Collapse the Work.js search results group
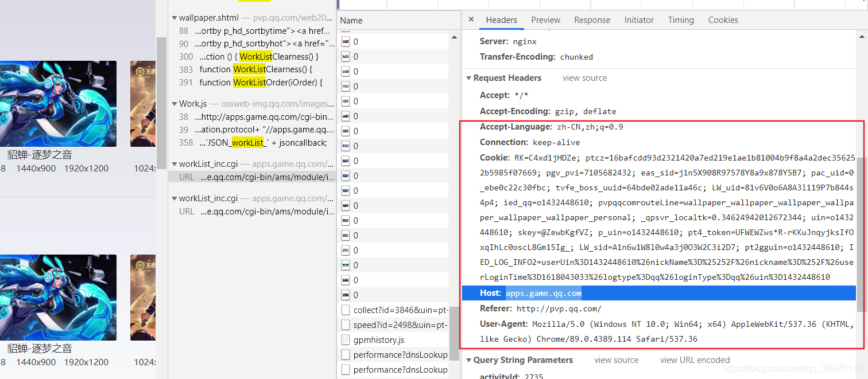This screenshot has height=379, width=868. [175, 104]
